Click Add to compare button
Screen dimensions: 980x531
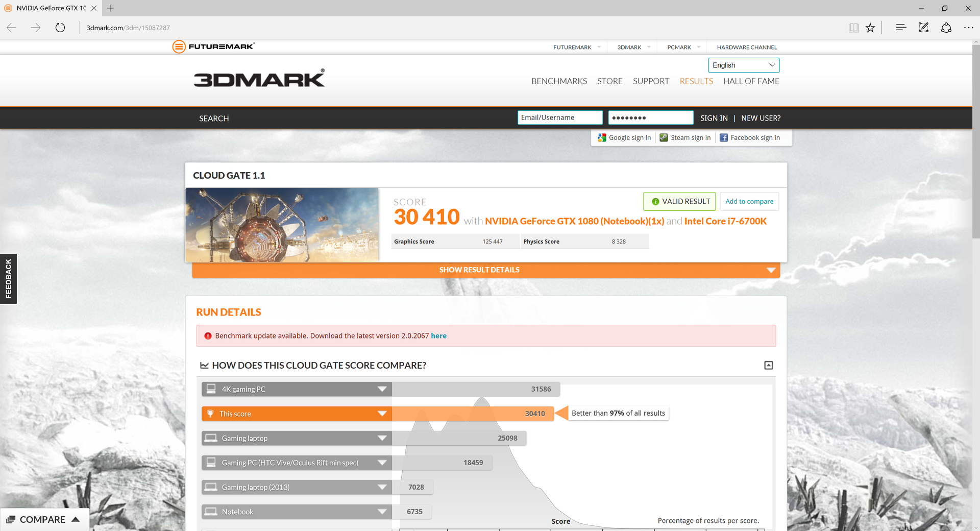749,201
